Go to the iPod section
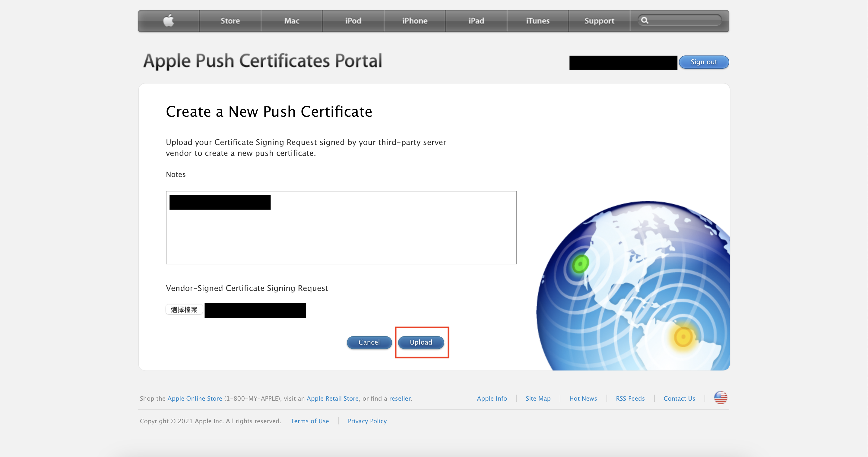The image size is (868, 457). [x=353, y=21]
